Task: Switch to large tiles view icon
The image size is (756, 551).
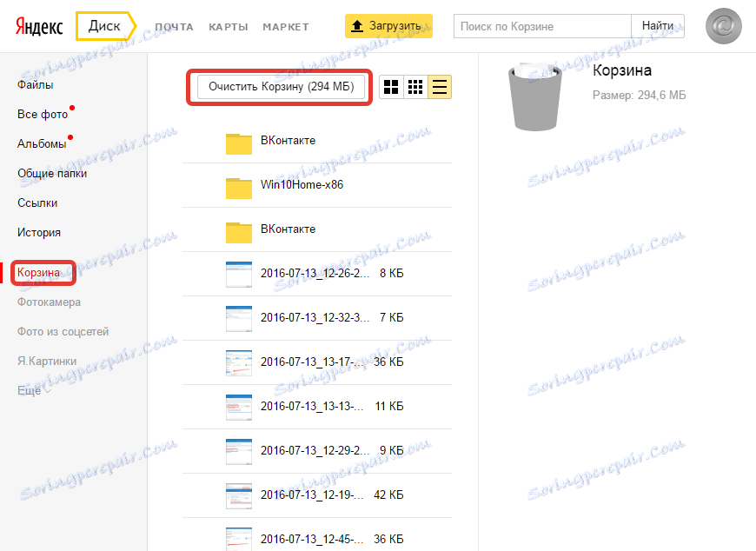Action: [391, 87]
